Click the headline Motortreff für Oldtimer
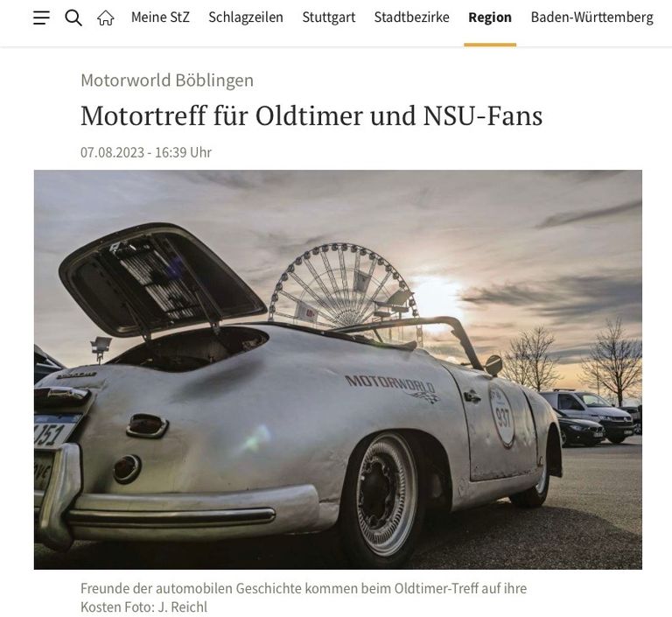This screenshot has height=617, width=672. (x=311, y=116)
